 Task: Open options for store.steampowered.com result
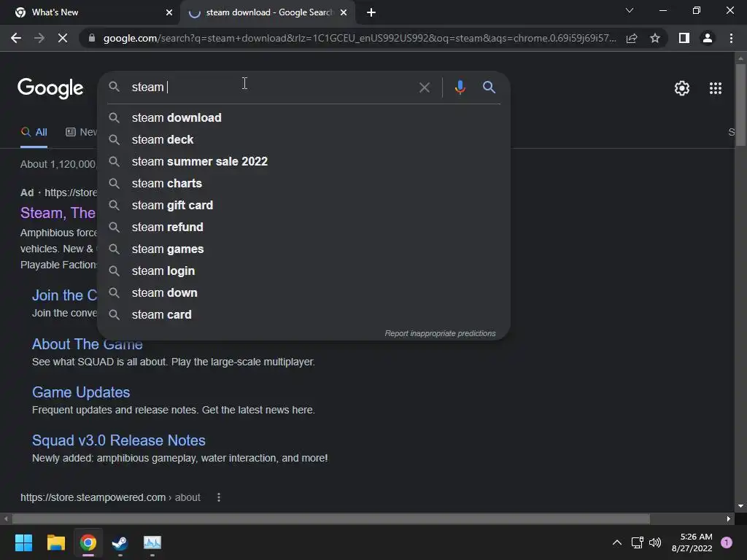click(x=219, y=497)
